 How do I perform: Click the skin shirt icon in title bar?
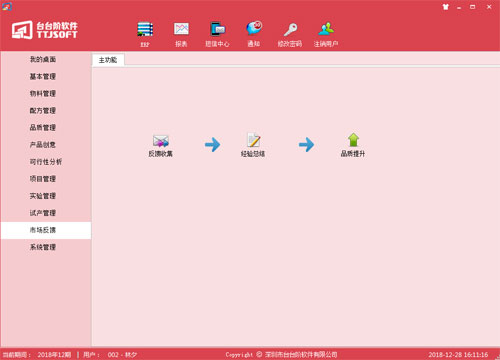click(446, 7)
